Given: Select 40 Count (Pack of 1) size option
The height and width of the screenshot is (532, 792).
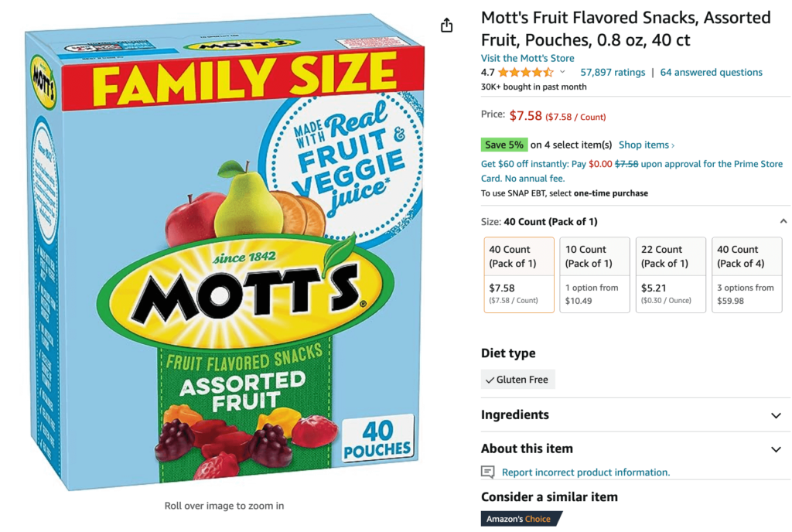Looking at the screenshot, I should [519, 275].
